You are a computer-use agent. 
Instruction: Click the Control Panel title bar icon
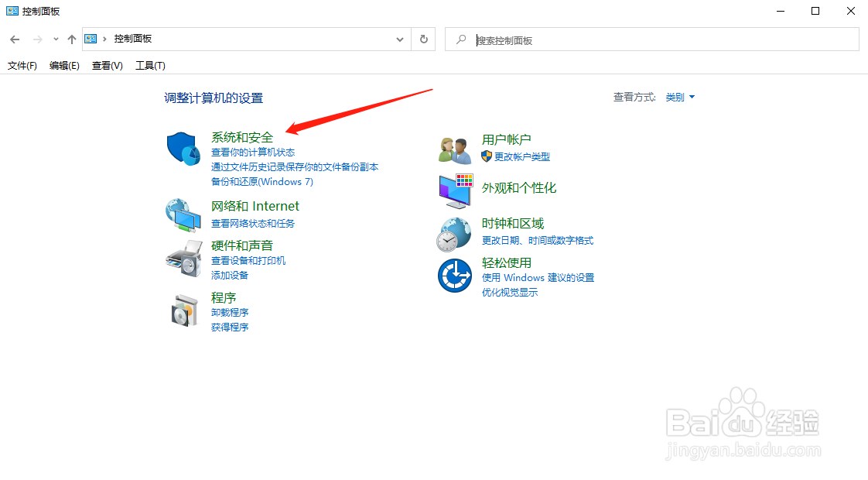pos(12,11)
